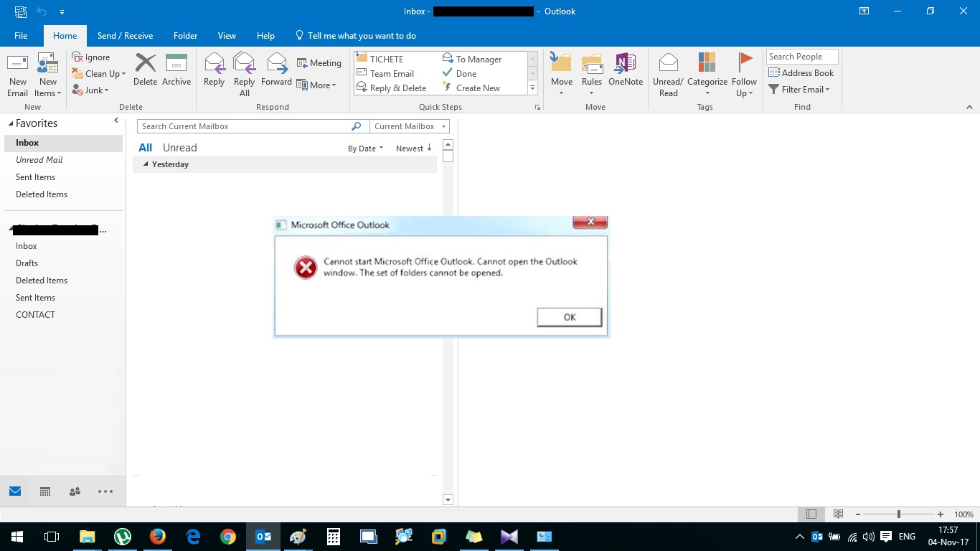The image size is (980, 551).
Task: Expand the Quick Steps gallery
Action: pyautogui.click(x=532, y=88)
